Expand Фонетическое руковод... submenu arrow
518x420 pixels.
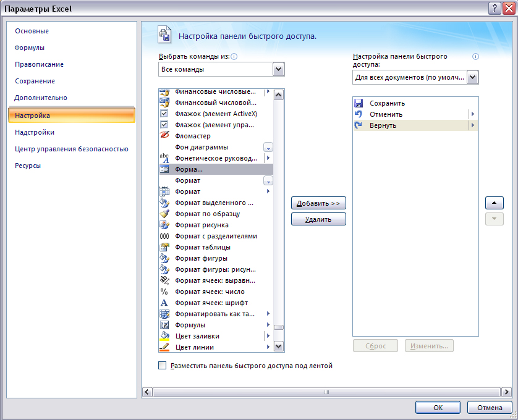pyautogui.click(x=268, y=158)
